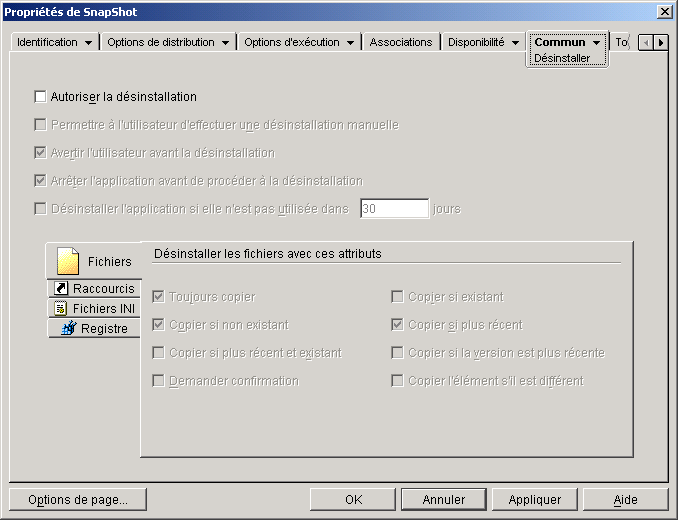The width and height of the screenshot is (678, 520).
Task: Enable Autoriser la désinstallation checkbox
Action: click(x=40, y=96)
